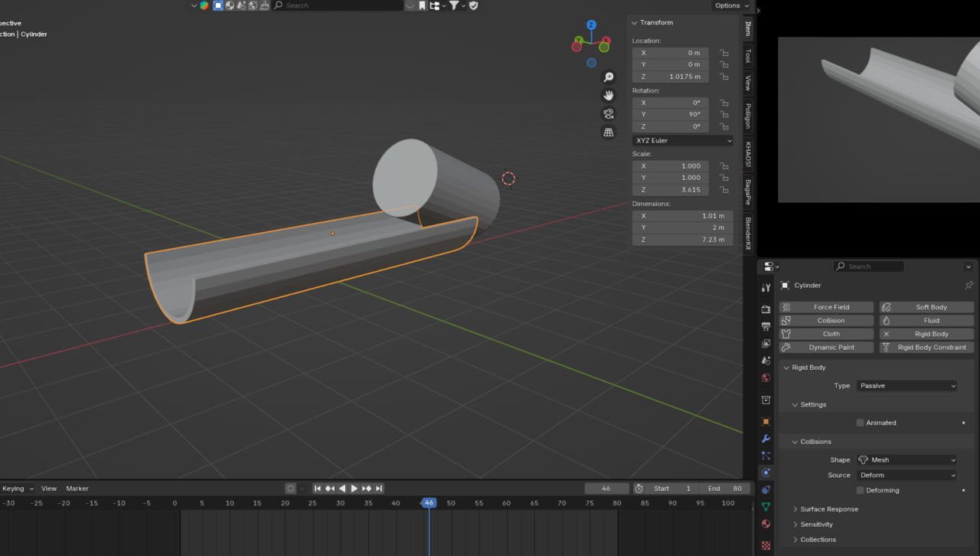Add a Force Field physics
The height and width of the screenshot is (556, 980).
(826, 307)
